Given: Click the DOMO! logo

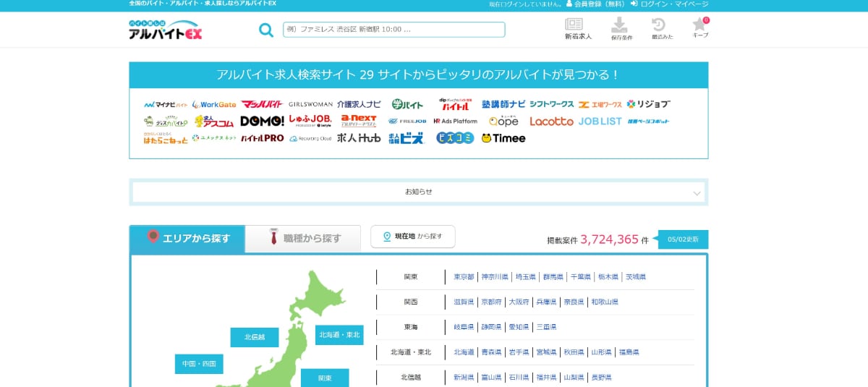Looking at the screenshot, I should (x=262, y=121).
